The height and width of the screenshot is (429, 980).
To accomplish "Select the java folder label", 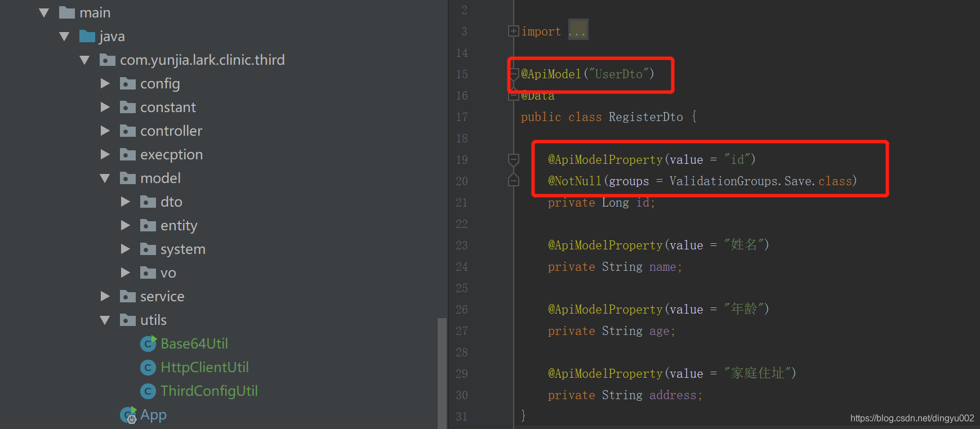I will 112,37.
